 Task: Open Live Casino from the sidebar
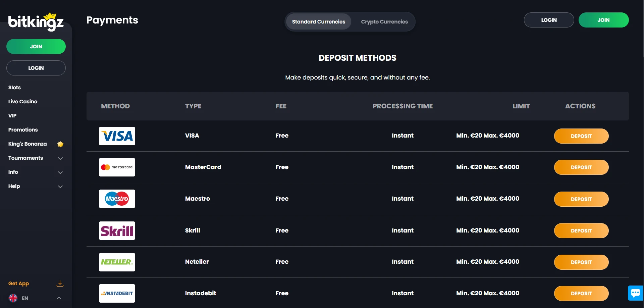[23, 102]
